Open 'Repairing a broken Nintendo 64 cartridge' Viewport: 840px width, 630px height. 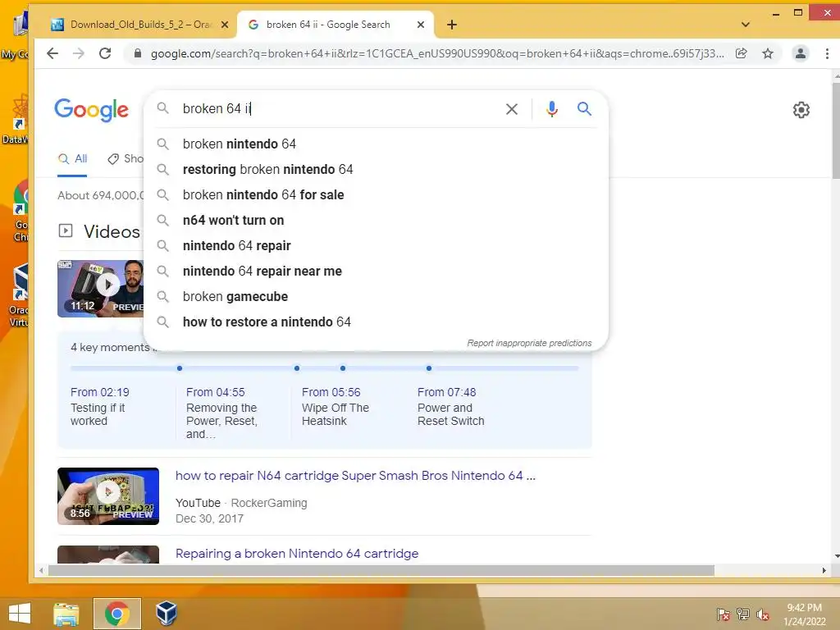297,554
